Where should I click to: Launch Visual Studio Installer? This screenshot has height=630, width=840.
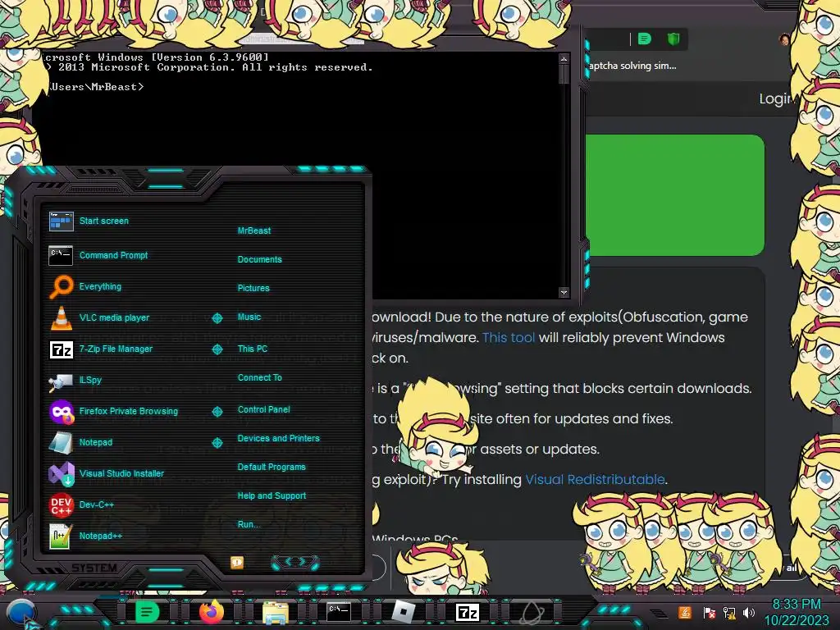pos(107,473)
